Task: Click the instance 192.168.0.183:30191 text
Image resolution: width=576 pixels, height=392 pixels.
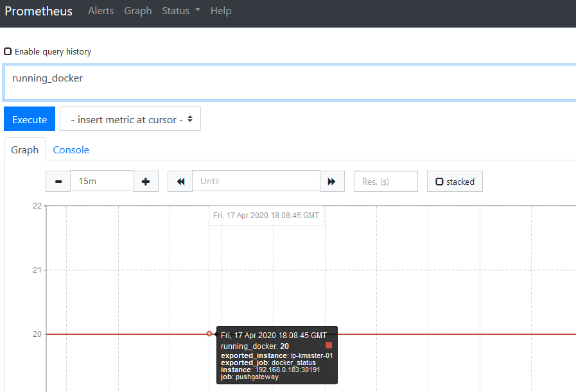Action: pos(270,370)
